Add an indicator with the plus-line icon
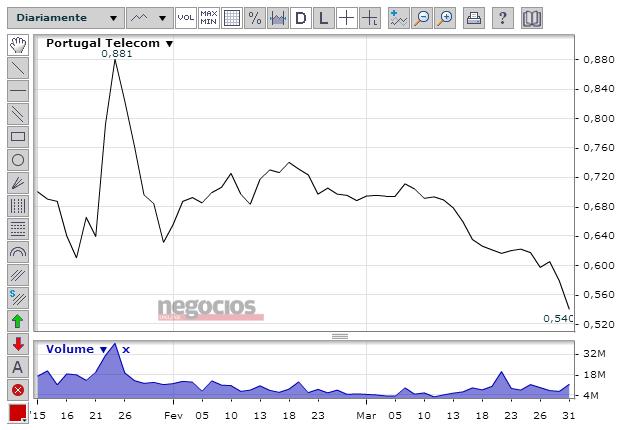This screenshot has height=430, width=640. click(x=398, y=18)
